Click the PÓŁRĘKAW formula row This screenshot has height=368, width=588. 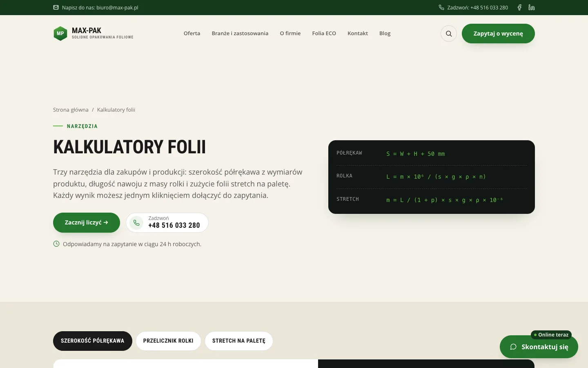432,154
